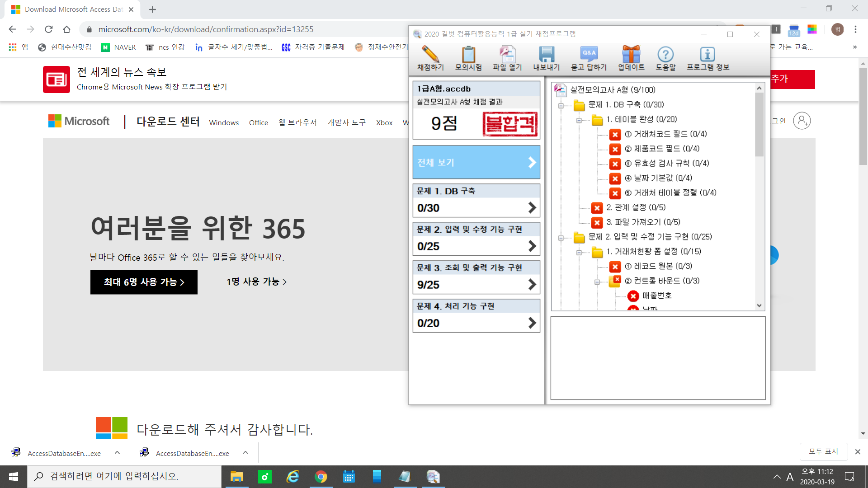This screenshot has height=488, width=868.
Task: Open the Windows menu in 다운로드 센터
Action: (x=224, y=122)
